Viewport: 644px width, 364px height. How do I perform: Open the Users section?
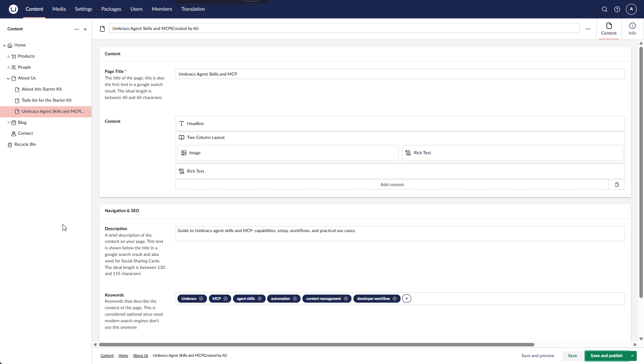pos(136,9)
